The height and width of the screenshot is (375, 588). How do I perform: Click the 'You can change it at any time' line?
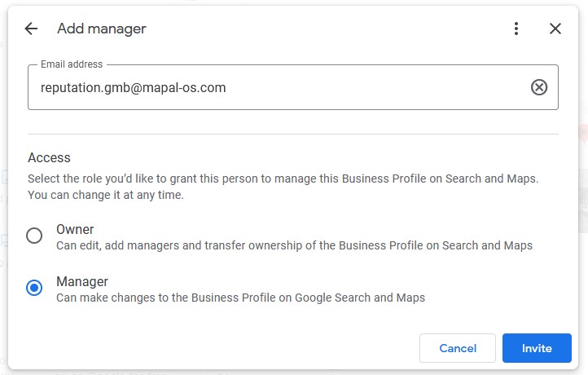(106, 195)
